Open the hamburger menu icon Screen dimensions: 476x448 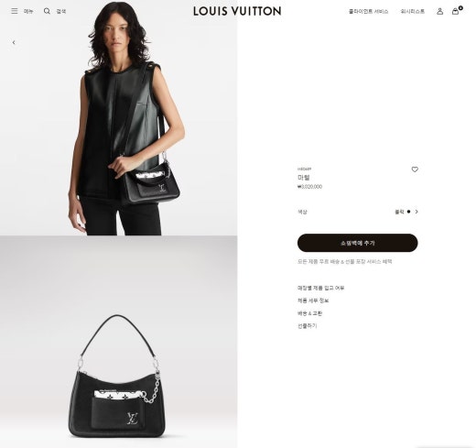click(x=15, y=11)
